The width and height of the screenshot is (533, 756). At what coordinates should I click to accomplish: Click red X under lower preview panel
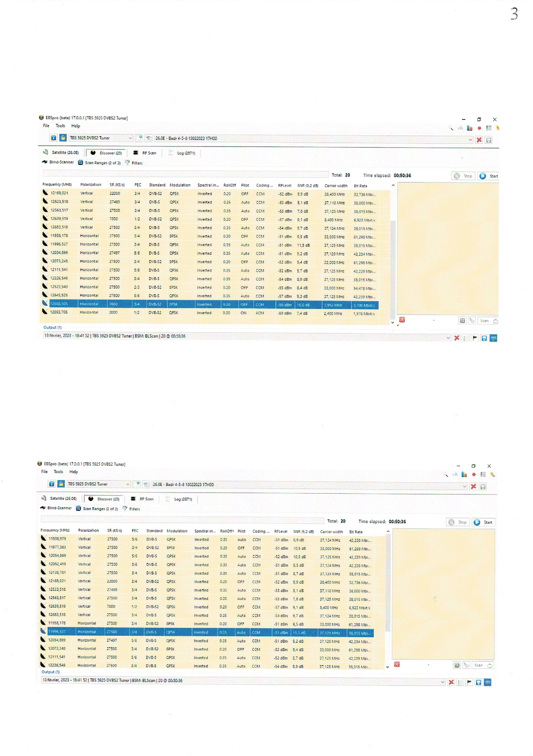point(397,664)
